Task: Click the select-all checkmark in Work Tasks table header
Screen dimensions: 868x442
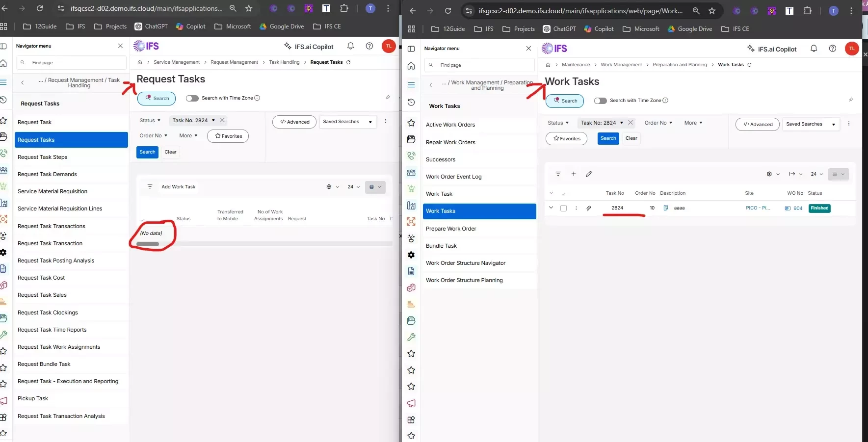Action: click(x=564, y=194)
